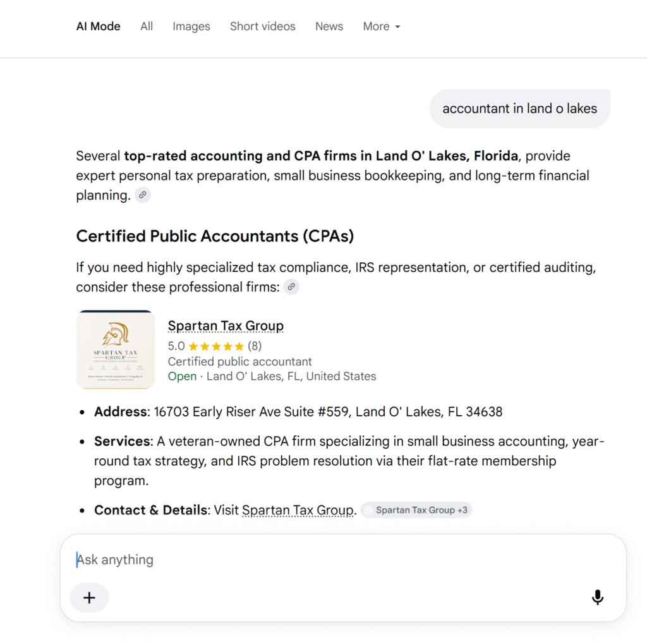The width and height of the screenshot is (647, 644).
Task: Expand the More dropdown menu
Action: tap(382, 27)
